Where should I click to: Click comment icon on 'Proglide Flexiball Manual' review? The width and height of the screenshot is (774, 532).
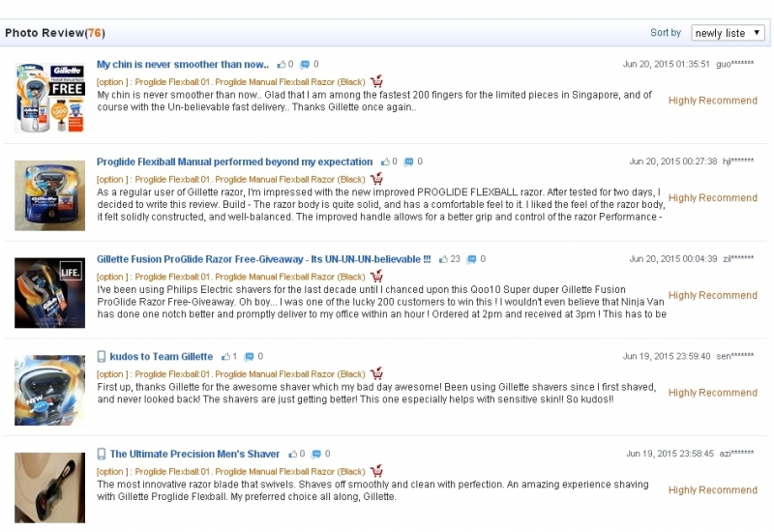[x=408, y=162]
